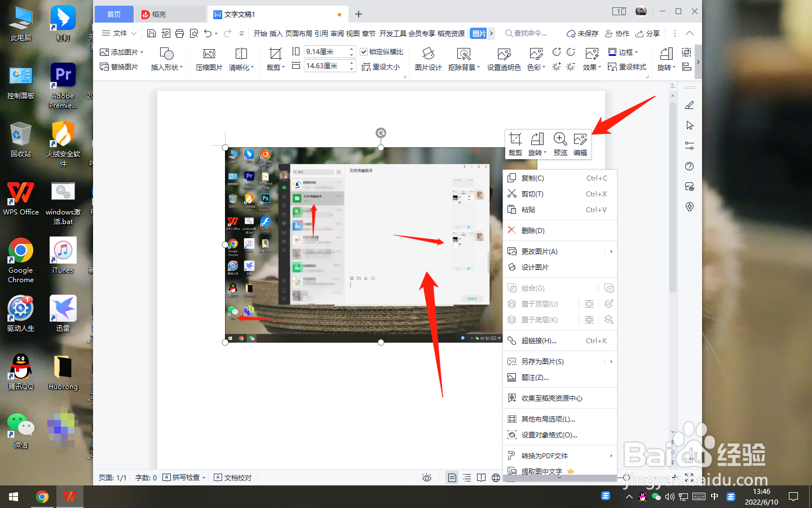Switch to the Home (首页) tab
Image resolution: width=812 pixels, height=508 pixels.
point(114,14)
